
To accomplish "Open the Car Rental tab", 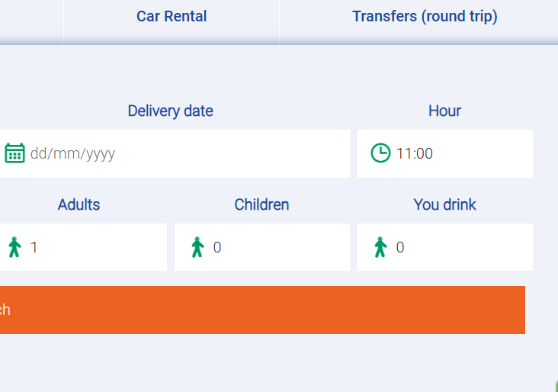I will coord(172,17).
